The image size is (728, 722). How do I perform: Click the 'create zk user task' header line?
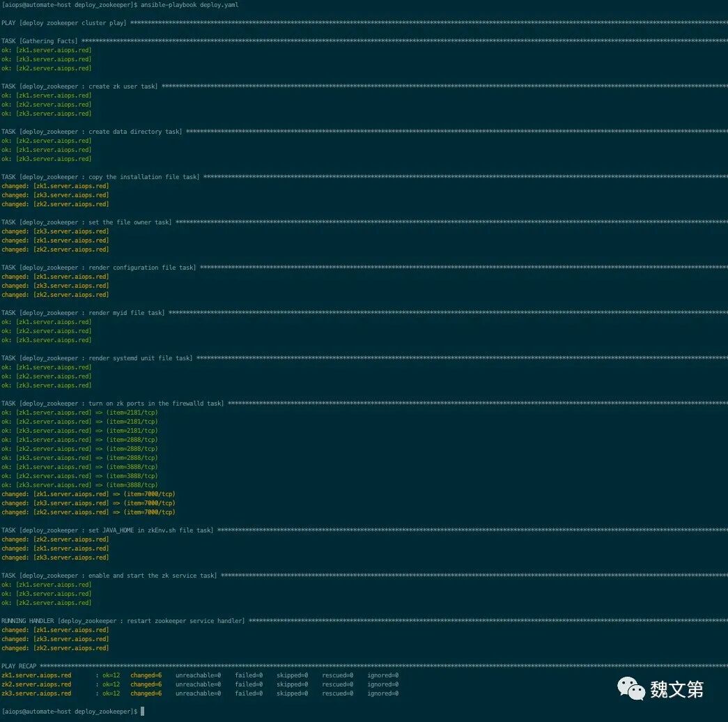[x=79, y=86]
